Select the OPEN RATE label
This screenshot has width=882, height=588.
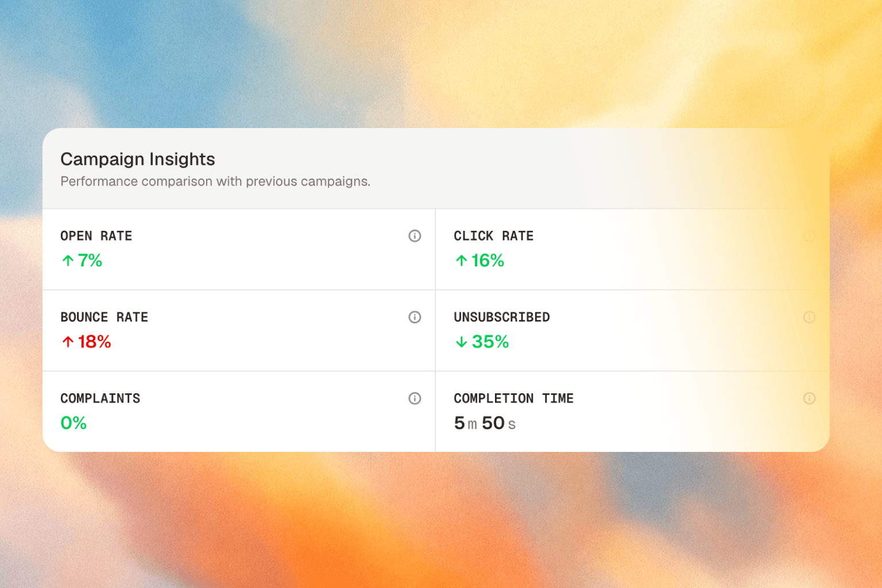coord(96,236)
